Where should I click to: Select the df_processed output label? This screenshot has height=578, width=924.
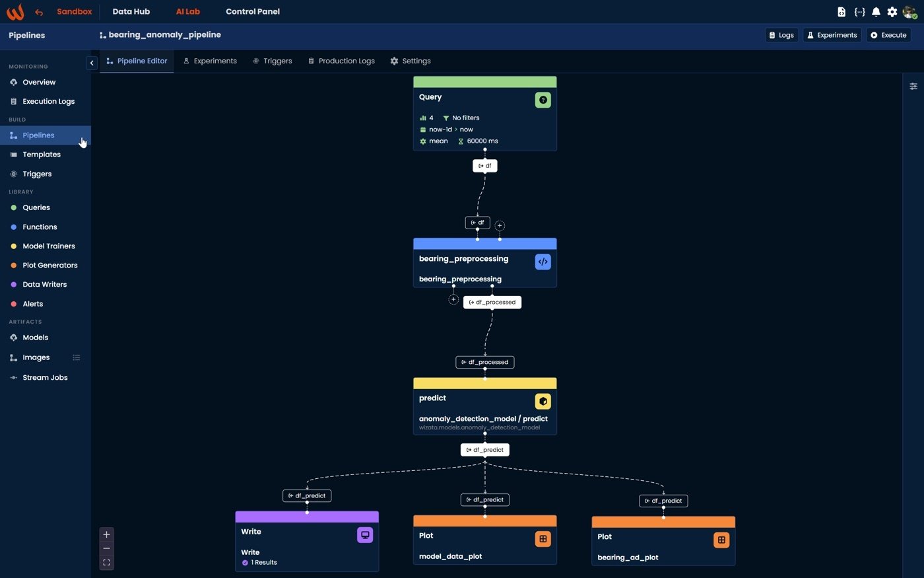[x=492, y=302]
